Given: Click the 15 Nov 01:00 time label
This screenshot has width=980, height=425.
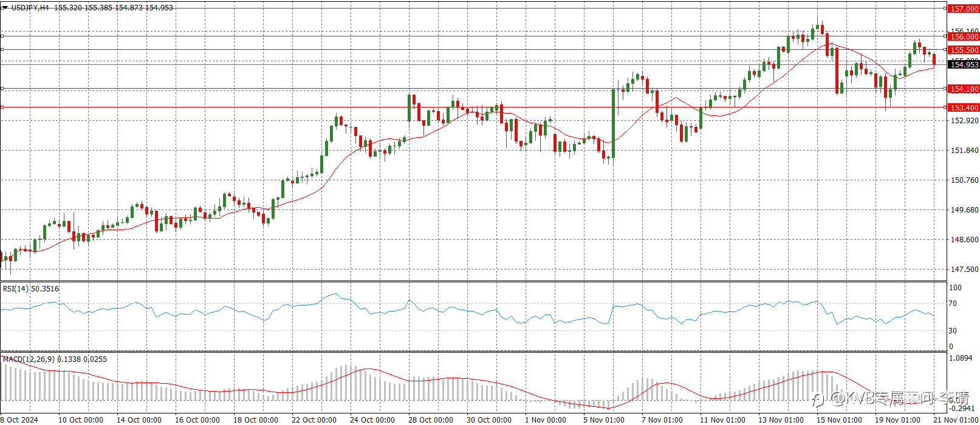Looking at the screenshot, I should tap(839, 420).
